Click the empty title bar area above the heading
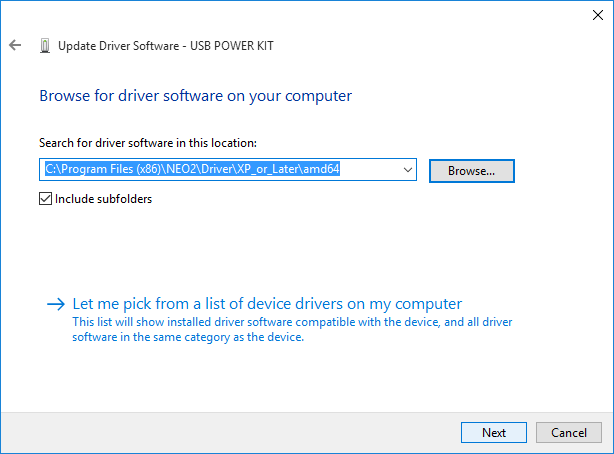 pos(300,14)
